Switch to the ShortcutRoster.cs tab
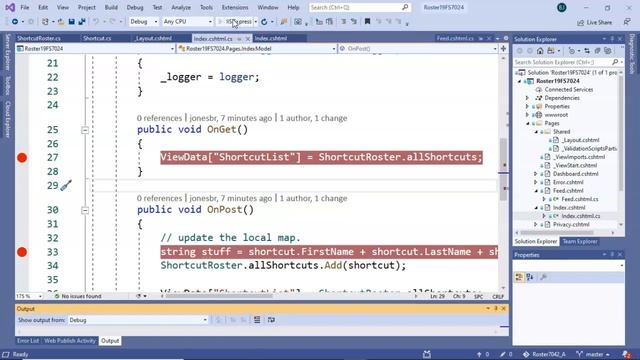Screen dimensions: 640x360 [x=39, y=38]
